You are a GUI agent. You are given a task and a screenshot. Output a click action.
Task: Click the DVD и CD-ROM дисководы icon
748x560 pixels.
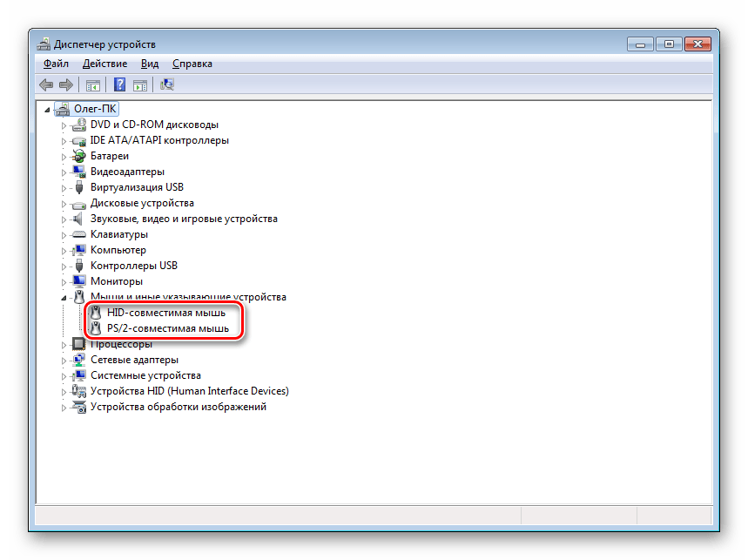point(78,125)
